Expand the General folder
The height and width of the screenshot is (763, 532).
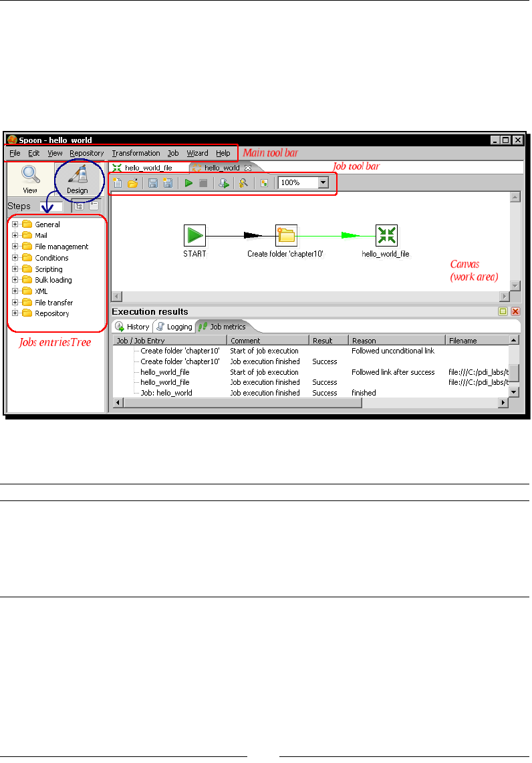15,224
